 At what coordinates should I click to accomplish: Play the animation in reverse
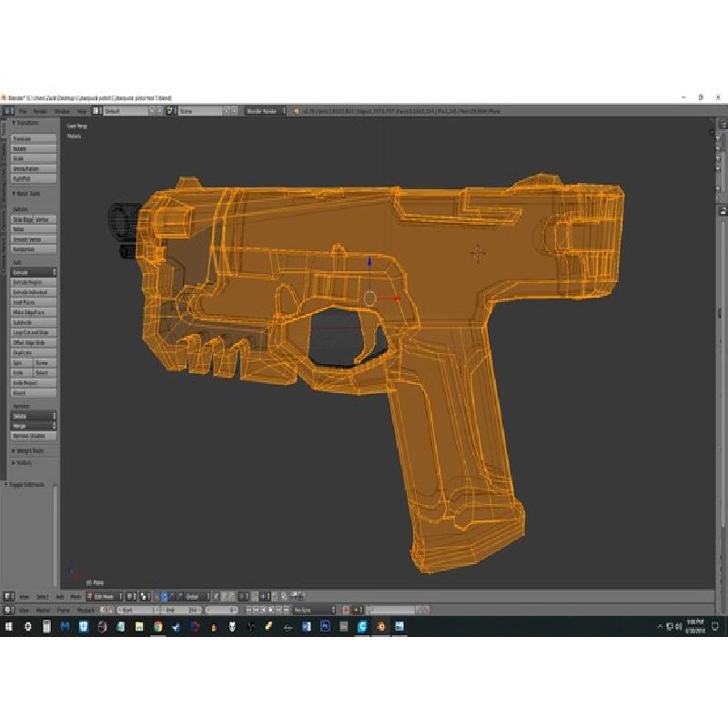pyautogui.click(x=263, y=610)
